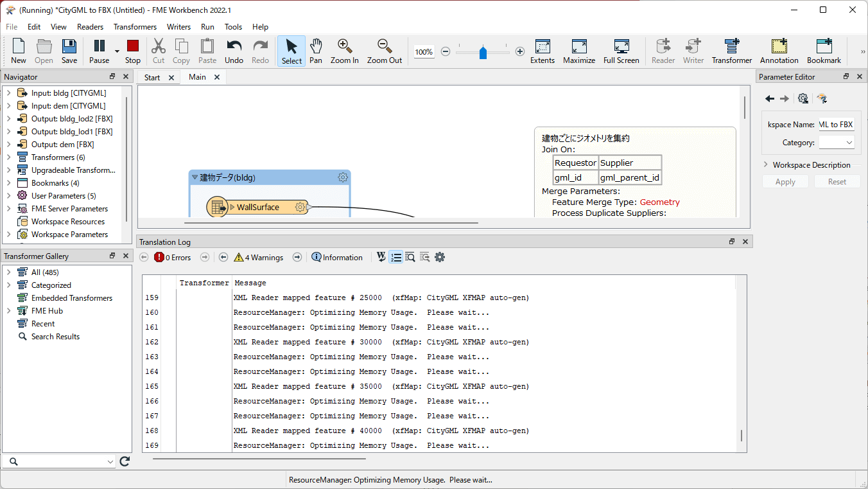
Task: Click the Workspace Name field
Action: pos(837,125)
